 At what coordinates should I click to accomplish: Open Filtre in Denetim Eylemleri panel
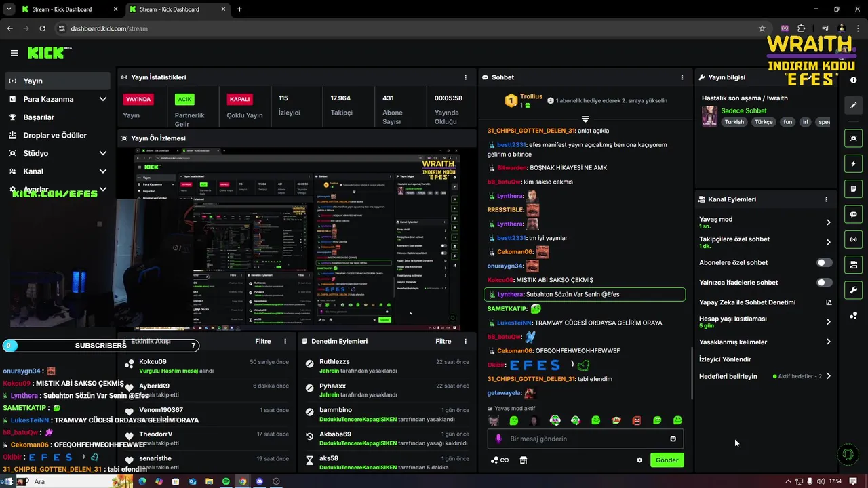pyautogui.click(x=443, y=342)
